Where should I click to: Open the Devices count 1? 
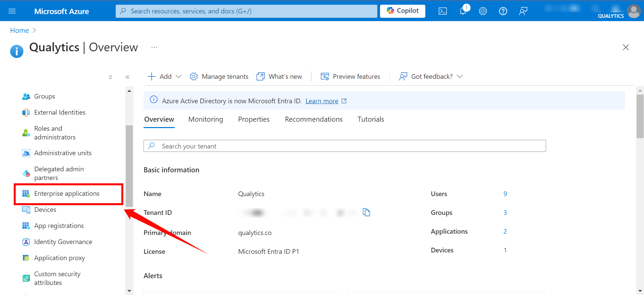coord(505,250)
